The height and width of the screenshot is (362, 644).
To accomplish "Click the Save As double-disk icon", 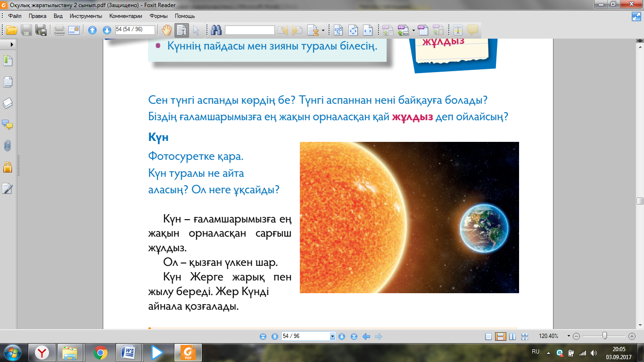I will (41, 30).
